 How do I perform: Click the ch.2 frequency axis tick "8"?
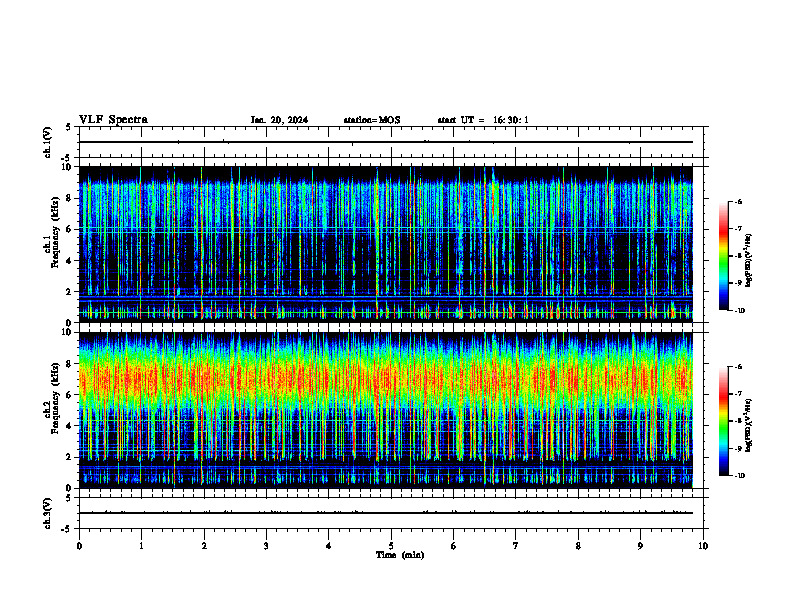pos(69,364)
